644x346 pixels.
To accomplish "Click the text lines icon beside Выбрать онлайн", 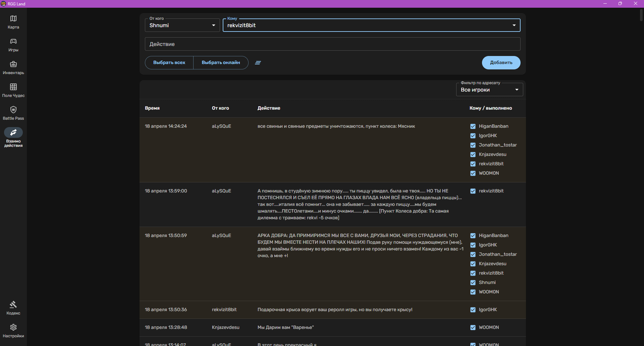I will coord(258,63).
